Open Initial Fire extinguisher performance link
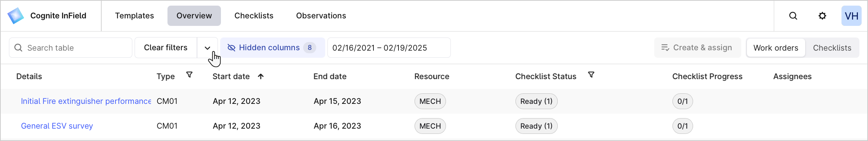 (86, 101)
